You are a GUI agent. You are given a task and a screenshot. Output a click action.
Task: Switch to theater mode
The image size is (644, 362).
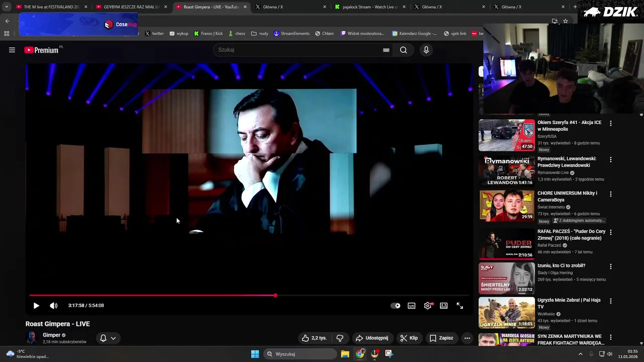(444, 306)
